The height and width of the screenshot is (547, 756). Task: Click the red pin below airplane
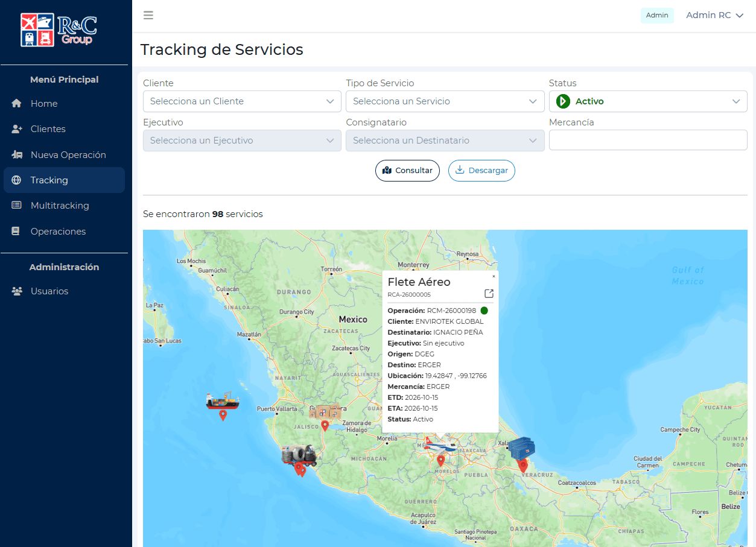(x=441, y=461)
